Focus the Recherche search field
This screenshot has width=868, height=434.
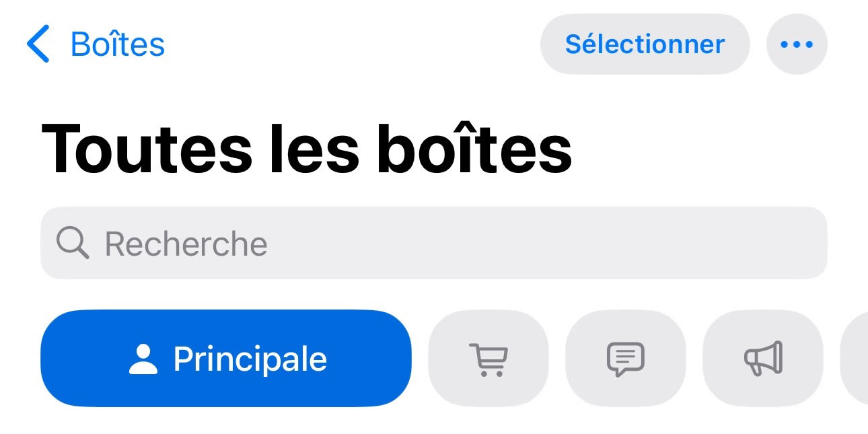tap(434, 243)
